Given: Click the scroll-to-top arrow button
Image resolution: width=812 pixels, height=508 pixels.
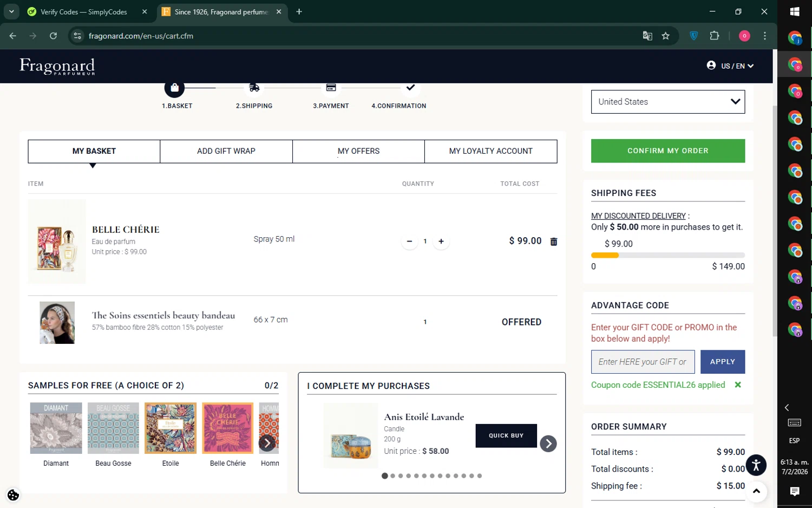Looking at the screenshot, I should tap(756, 492).
